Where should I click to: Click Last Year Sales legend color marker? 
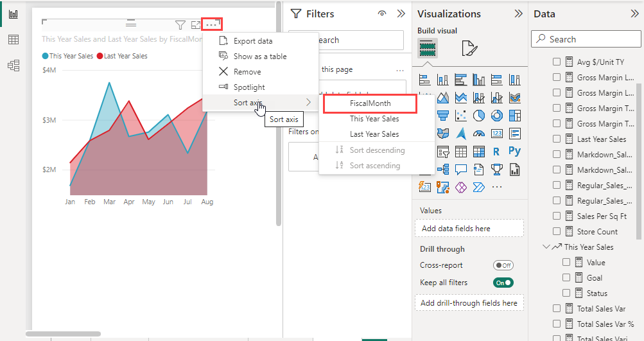(100, 56)
